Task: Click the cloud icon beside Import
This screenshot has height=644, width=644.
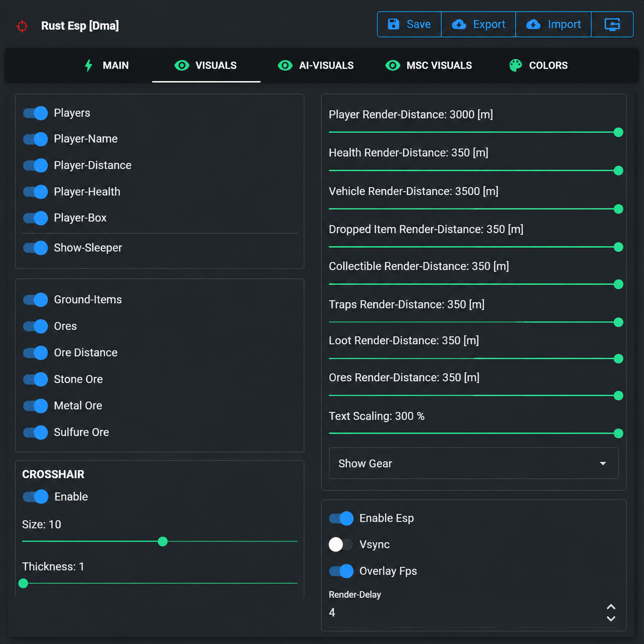Action: pos(534,24)
